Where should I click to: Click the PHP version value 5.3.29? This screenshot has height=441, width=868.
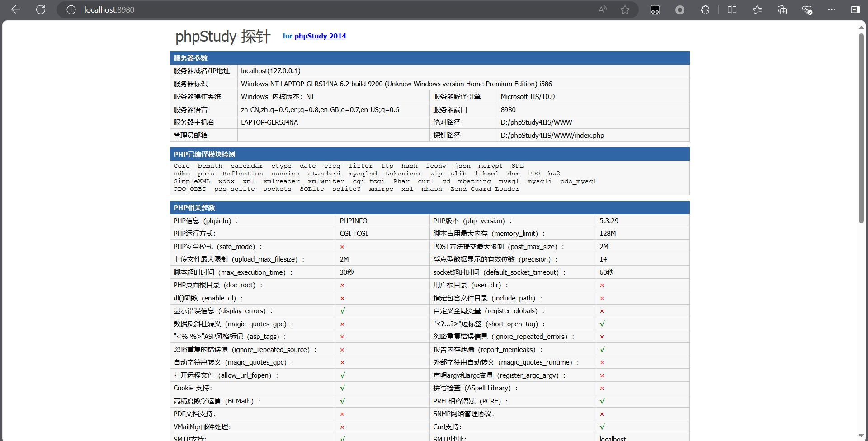[x=609, y=220]
